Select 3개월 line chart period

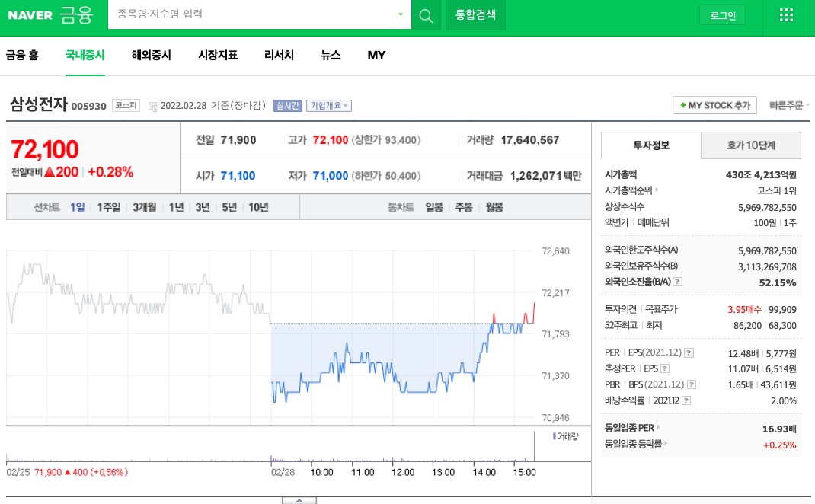(144, 207)
